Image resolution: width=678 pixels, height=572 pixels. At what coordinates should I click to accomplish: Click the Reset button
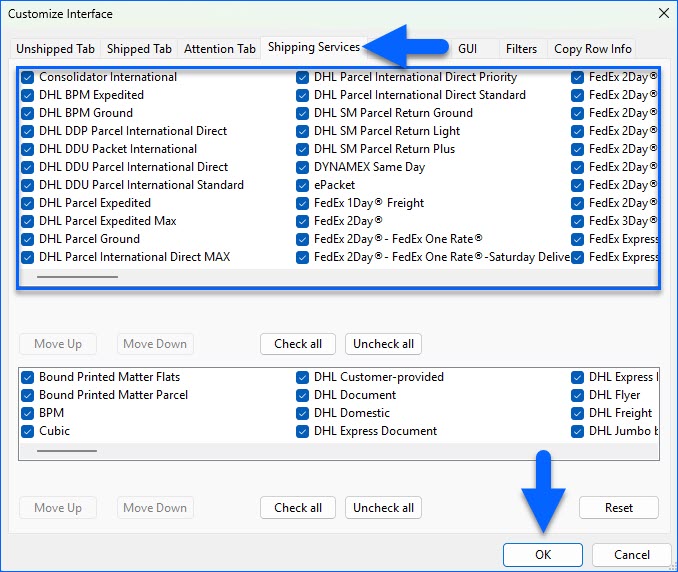click(x=618, y=508)
